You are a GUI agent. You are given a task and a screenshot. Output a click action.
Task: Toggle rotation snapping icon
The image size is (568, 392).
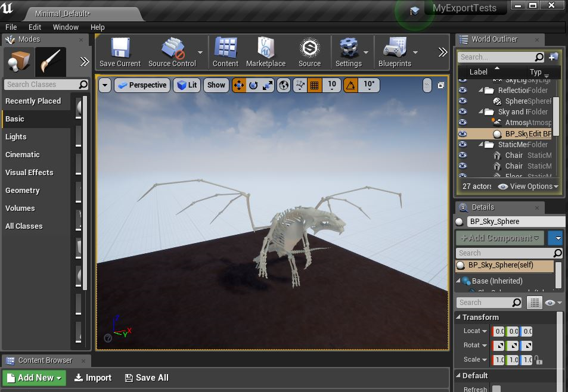click(x=350, y=85)
